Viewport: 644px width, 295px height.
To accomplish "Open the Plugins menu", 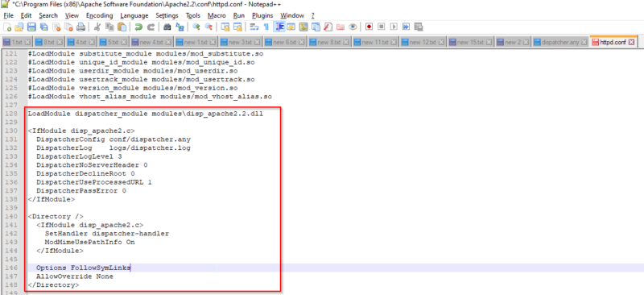I will (x=262, y=15).
